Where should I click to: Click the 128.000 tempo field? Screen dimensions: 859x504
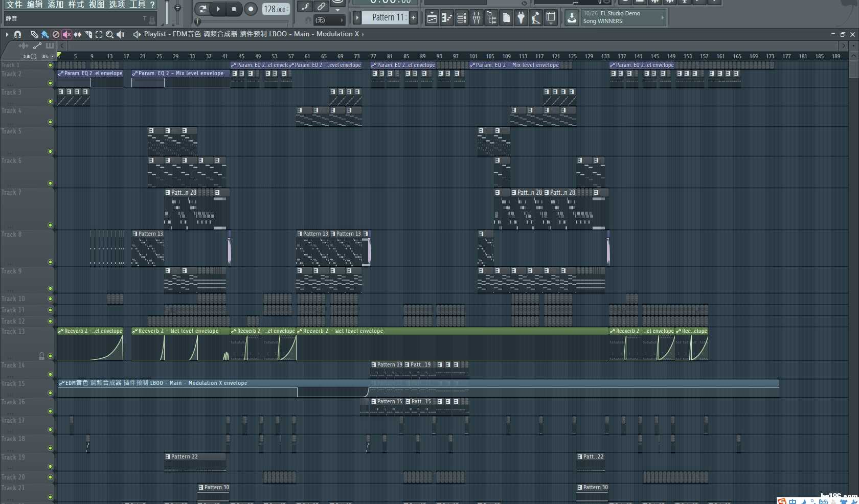(x=276, y=9)
